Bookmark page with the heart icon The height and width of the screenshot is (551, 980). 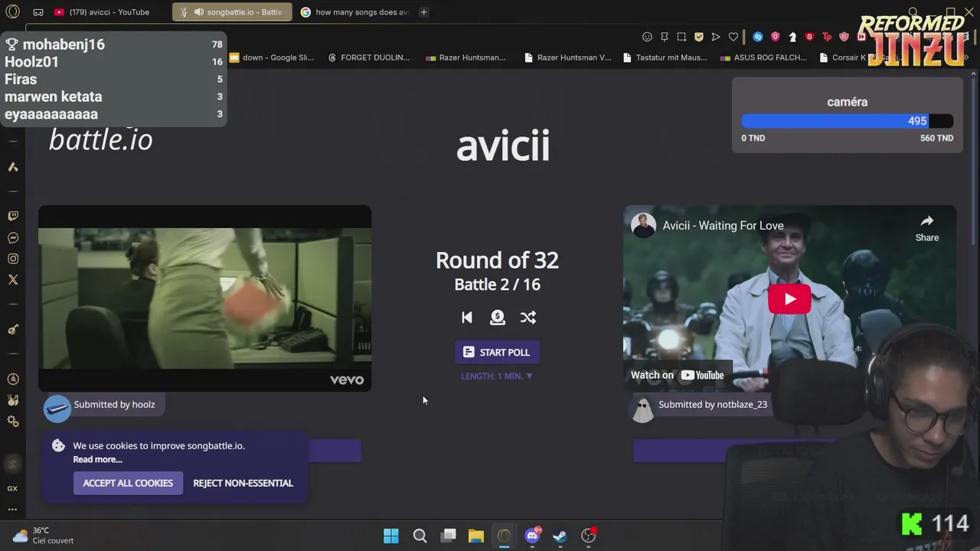(x=733, y=37)
